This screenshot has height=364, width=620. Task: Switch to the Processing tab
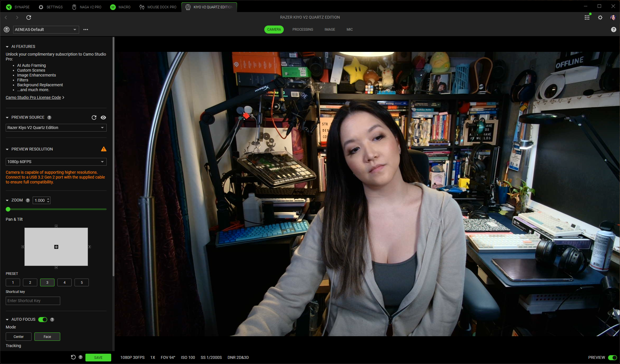tap(303, 30)
